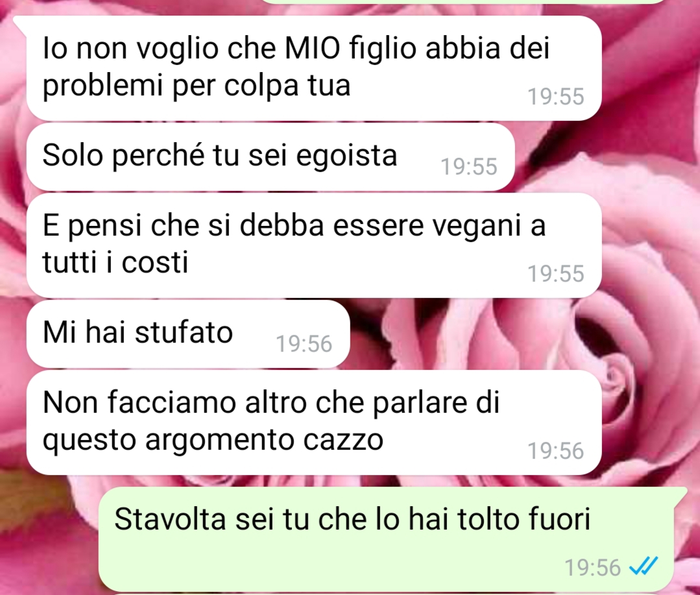
Task: Tap the word "Stavolta" in the green bubble
Action: [x=170, y=519]
